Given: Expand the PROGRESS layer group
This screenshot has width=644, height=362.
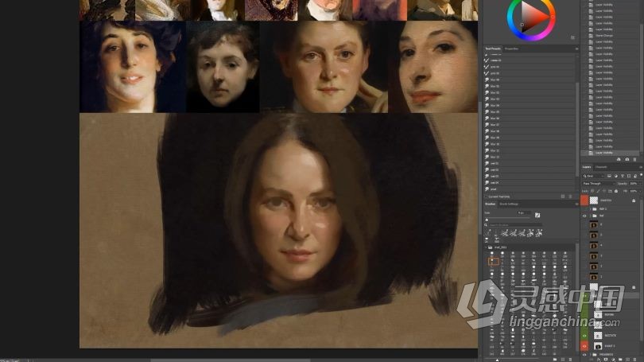Looking at the screenshot, I should (591, 355).
